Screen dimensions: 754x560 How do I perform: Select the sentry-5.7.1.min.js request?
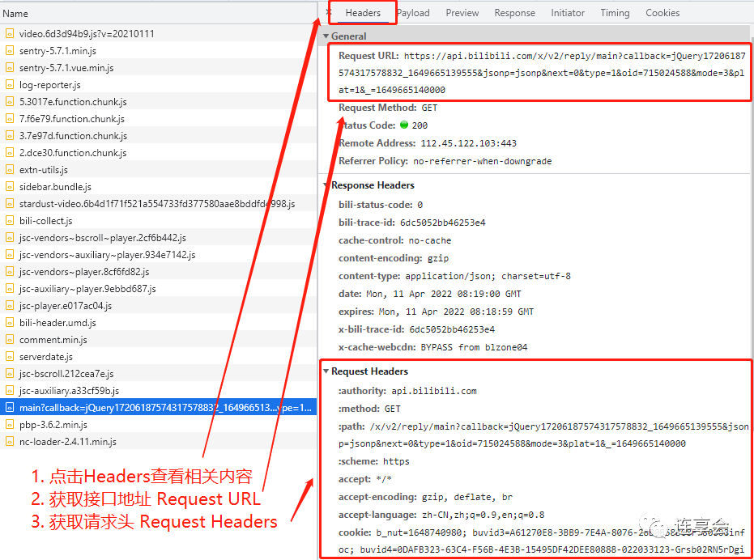159,50
